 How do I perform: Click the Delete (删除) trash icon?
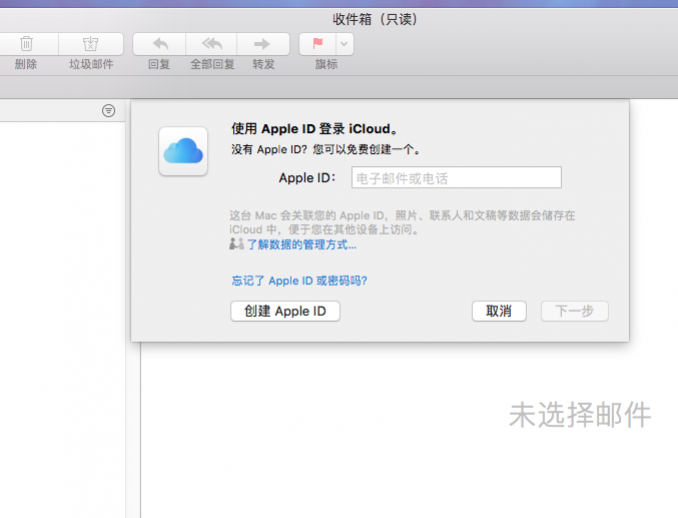[x=26, y=44]
